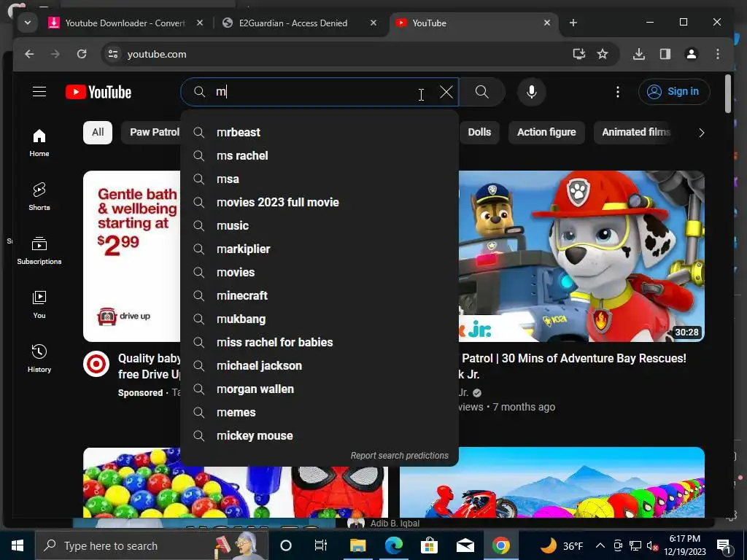Choose the mrbeast search suggestion

point(320,133)
